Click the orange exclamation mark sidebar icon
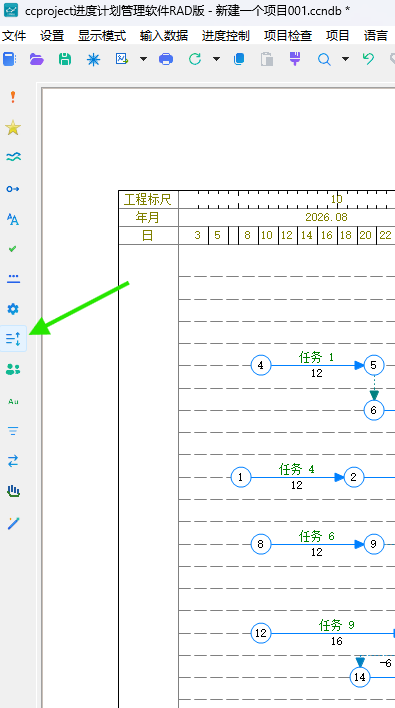The height and width of the screenshot is (708, 395). coord(13,97)
